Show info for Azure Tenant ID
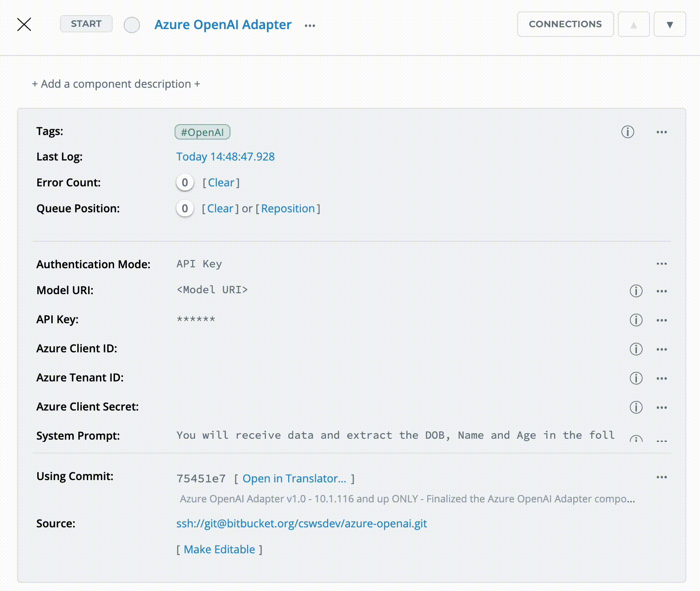 click(636, 378)
